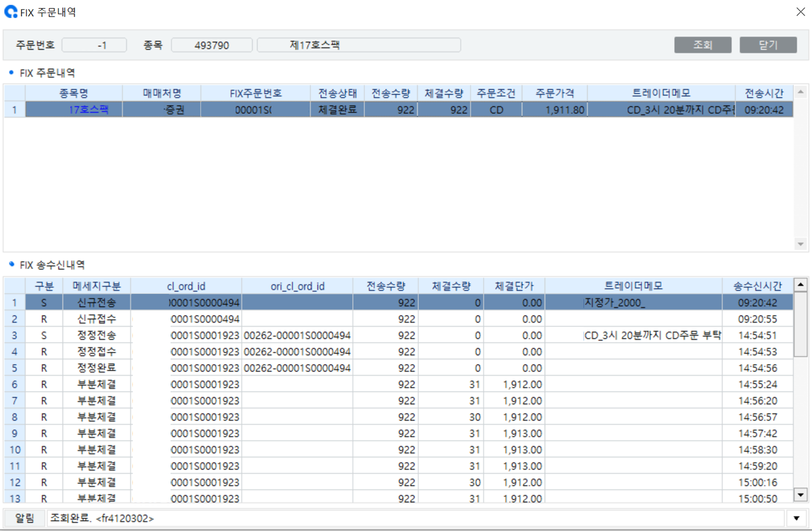Viewport: 812px width, 531px height.
Task: Sort by 주문가격 column header
Action: [x=554, y=93]
